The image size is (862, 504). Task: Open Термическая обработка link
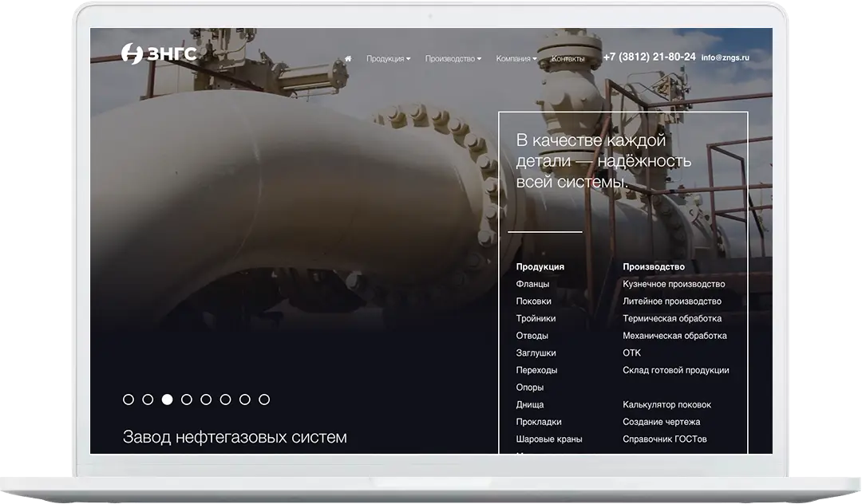coord(672,318)
